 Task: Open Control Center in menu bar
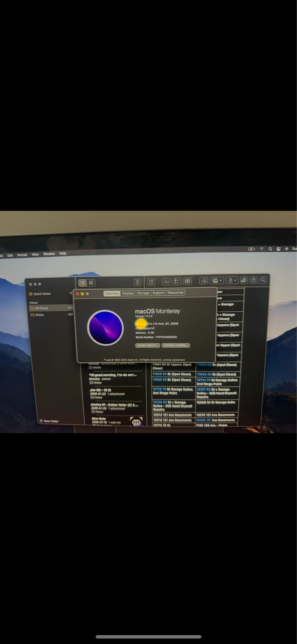(x=278, y=249)
